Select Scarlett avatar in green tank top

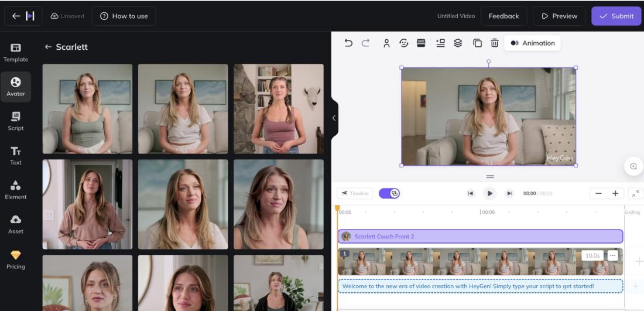pyautogui.click(x=87, y=108)
